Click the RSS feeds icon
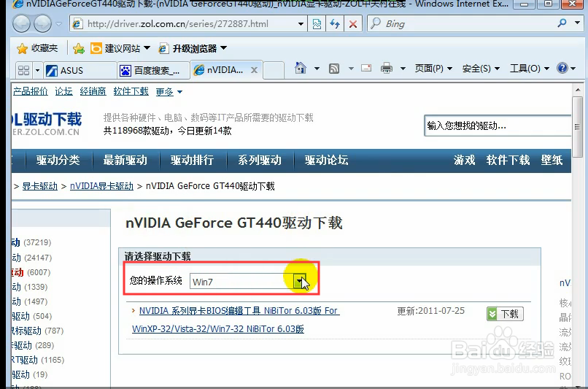 point(333,69)
